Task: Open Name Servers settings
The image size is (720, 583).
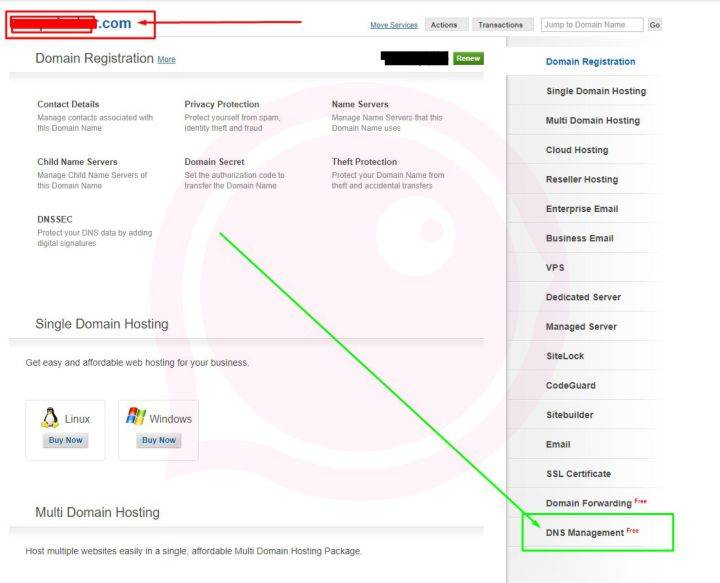Action: click(x=360, y=104)
